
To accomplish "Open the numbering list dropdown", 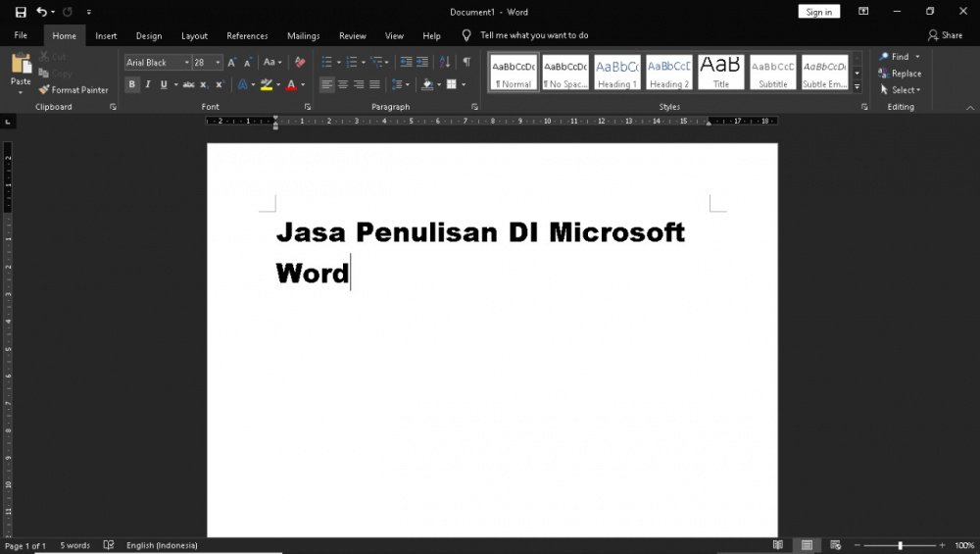I will click(364, 63).
